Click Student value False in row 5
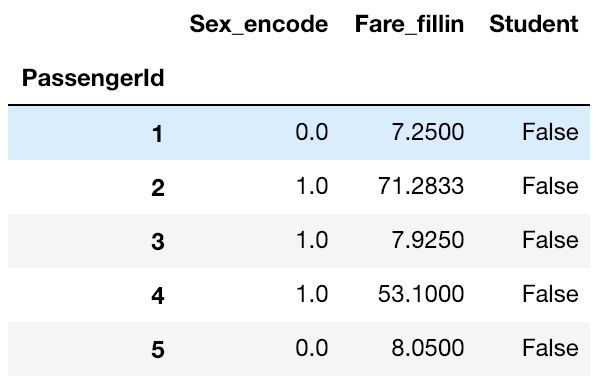Viewport: 612px width, 390px height. coord(550,348)
